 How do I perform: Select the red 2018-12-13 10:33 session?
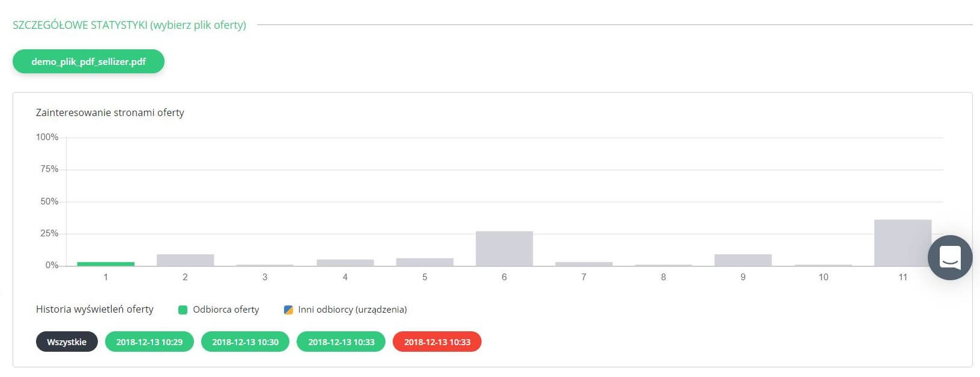(x=437, y=342)
